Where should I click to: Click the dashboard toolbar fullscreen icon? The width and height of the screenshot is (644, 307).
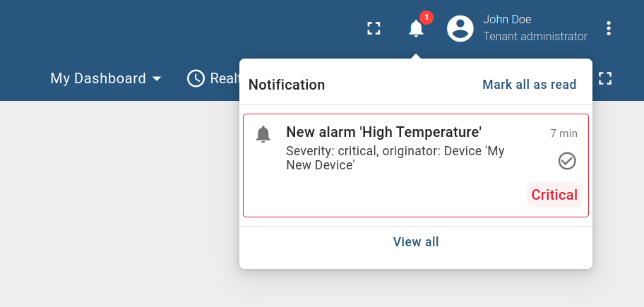604,78
